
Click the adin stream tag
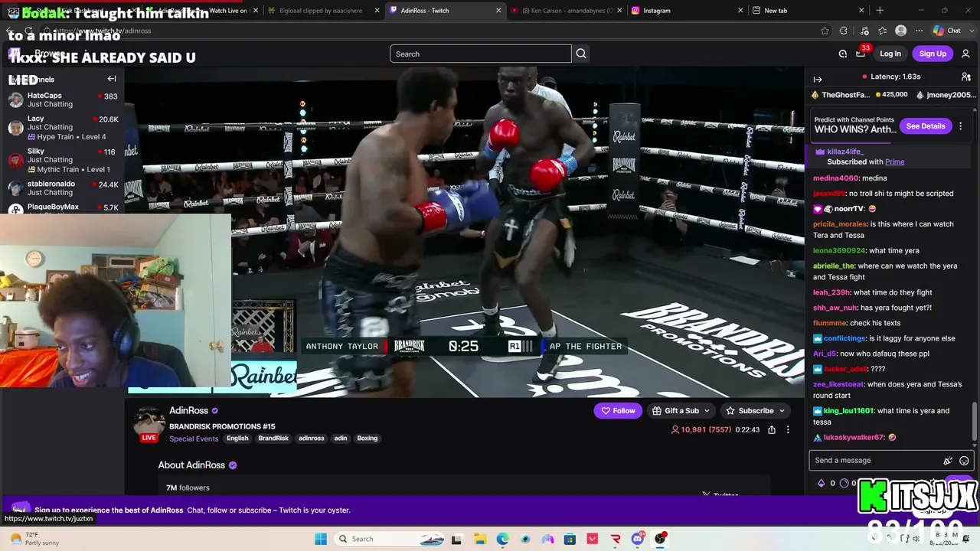point(341,439)
